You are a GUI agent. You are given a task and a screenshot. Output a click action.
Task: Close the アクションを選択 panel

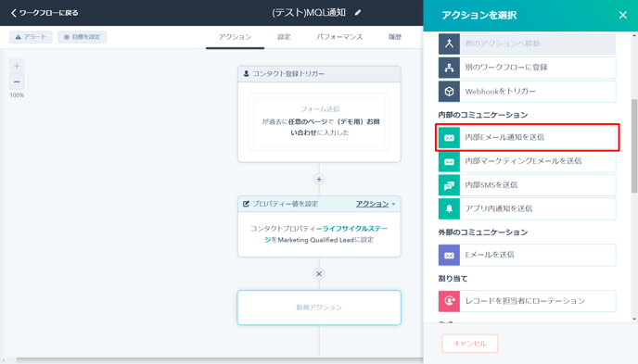click(x=622, y=15)
